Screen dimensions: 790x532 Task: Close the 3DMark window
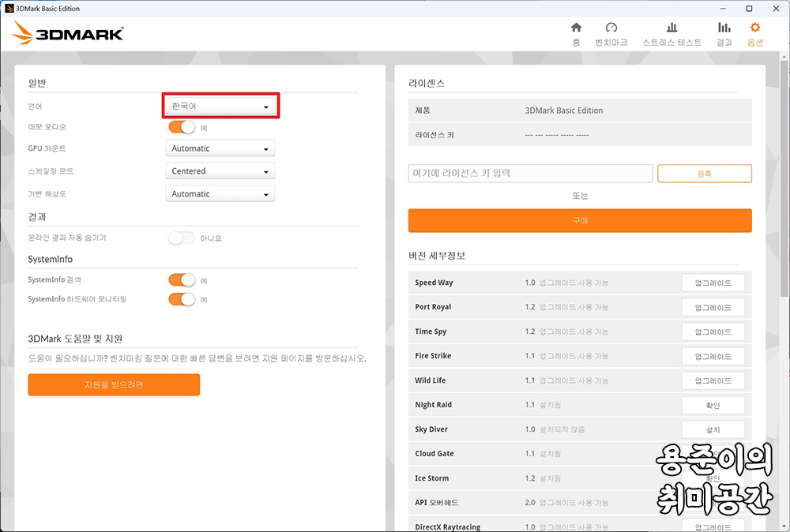tap(776, 9)
